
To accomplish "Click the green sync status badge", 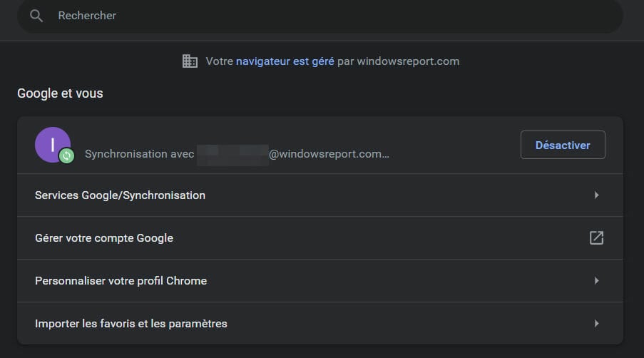I will point(66,156).
